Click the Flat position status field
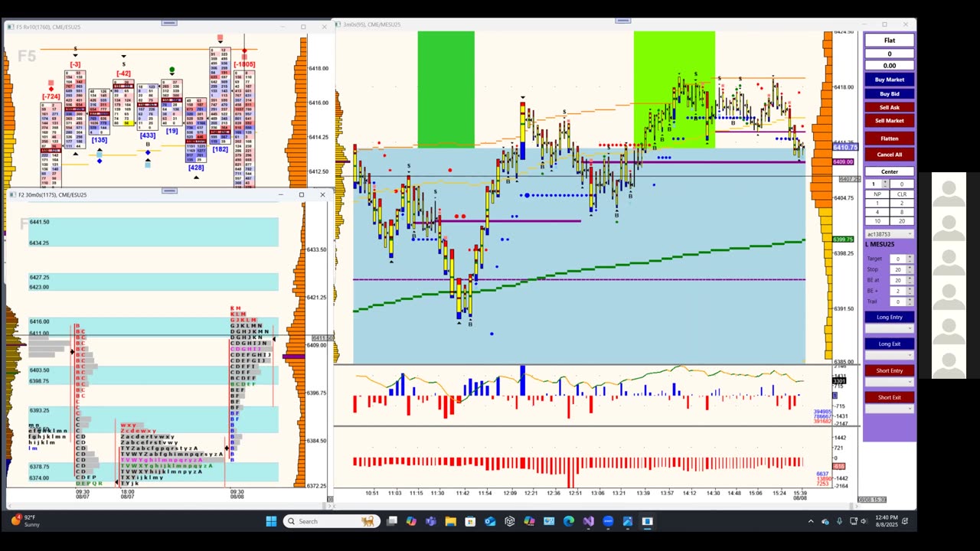980x551 pixels. point(889,41)
